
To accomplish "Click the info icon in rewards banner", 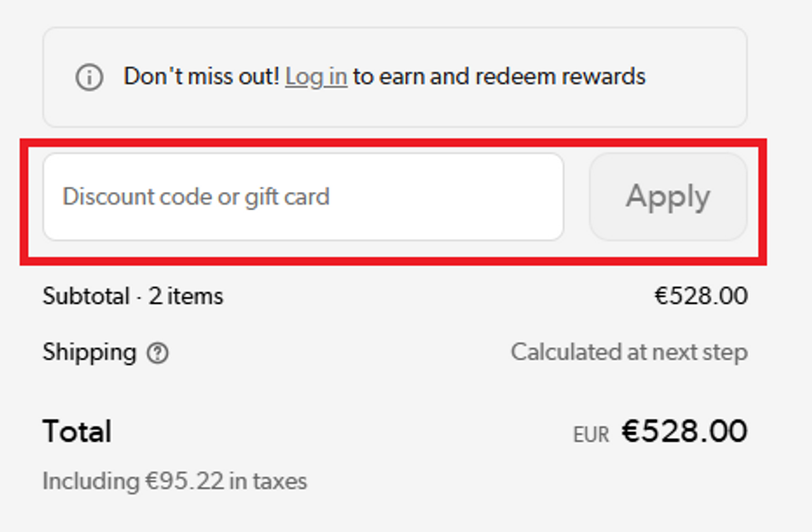I will click(88, 78).
